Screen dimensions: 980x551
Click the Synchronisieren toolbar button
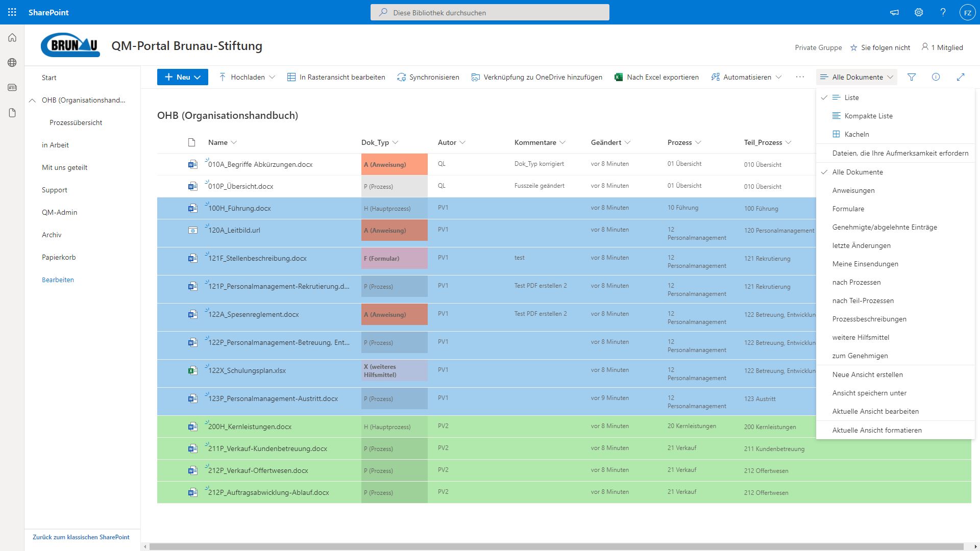click(x=428, y=77)
